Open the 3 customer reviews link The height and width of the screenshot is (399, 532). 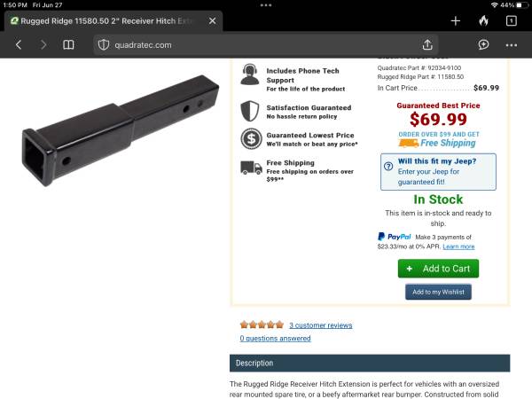click(321, 325)
